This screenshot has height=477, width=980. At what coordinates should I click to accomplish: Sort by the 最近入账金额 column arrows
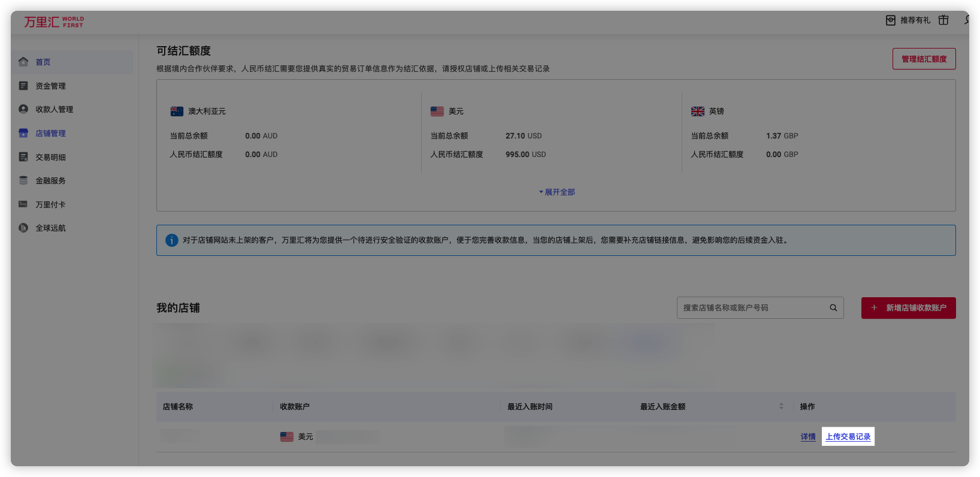781,406
